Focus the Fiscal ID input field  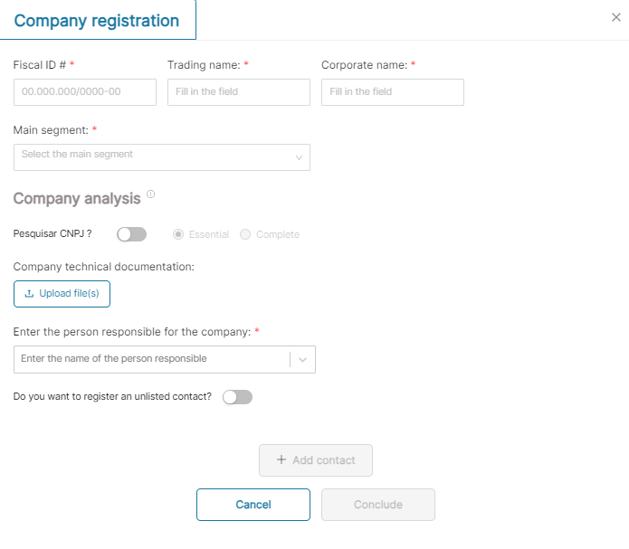pyautogui.click(x=85, y=92)
